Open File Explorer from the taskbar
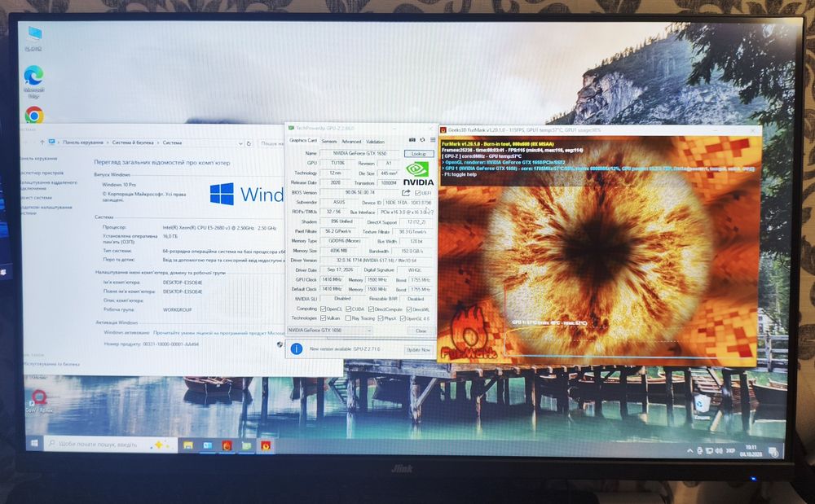This screenshot has height=504, width=815. [x=188, y=445]
